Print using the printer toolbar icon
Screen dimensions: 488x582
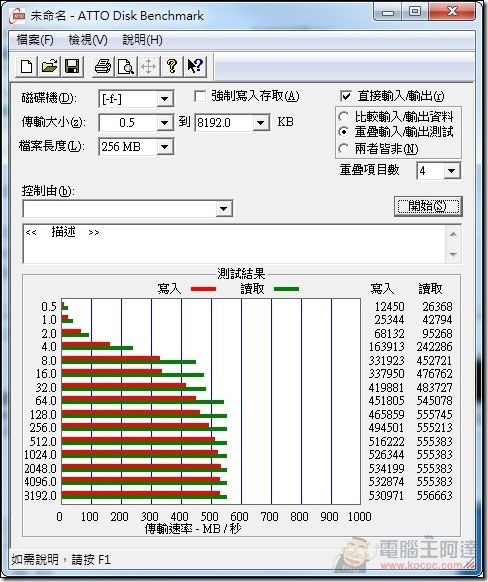coord(103,67)
